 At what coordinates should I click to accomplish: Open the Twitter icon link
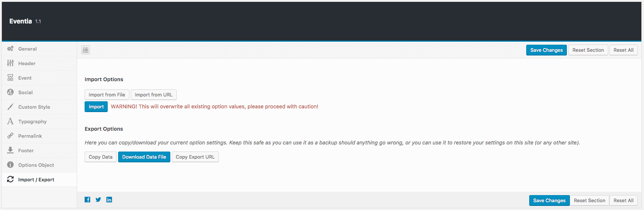[x=98, y=200]
